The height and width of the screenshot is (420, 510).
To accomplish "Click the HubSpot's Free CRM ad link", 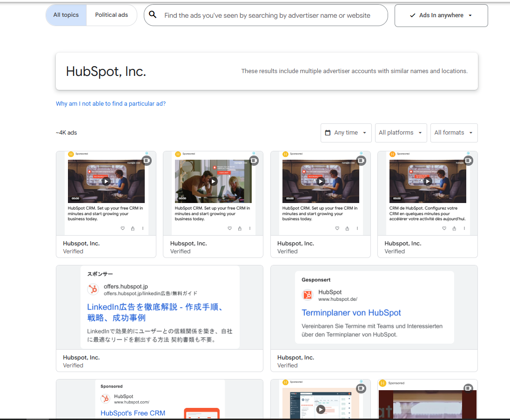I will (x=134, y=413).
